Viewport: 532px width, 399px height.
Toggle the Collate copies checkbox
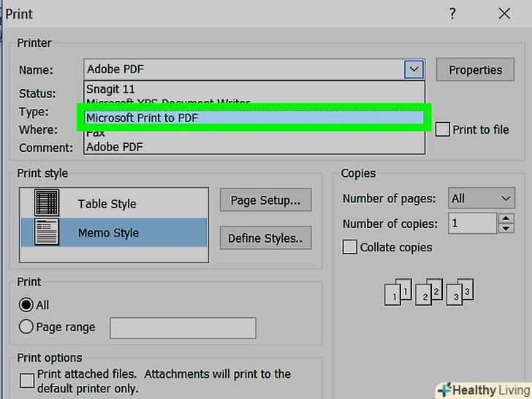[349, 247]
